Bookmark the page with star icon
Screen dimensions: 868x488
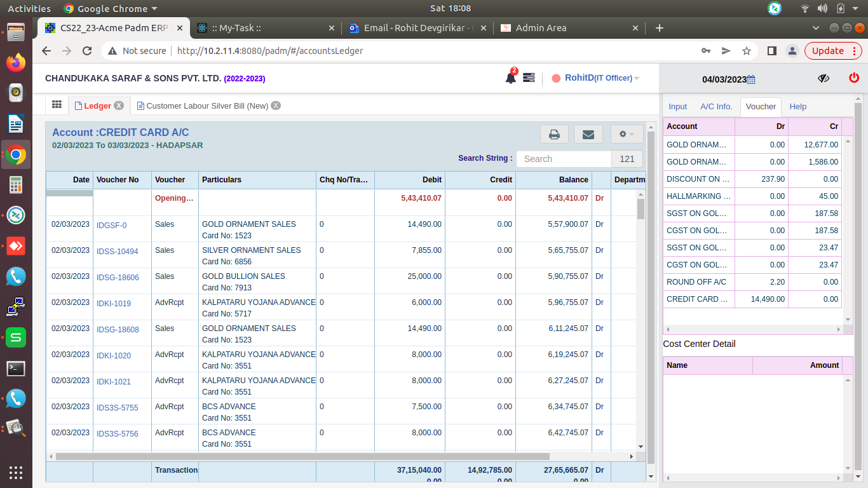(x=747, y=51)
